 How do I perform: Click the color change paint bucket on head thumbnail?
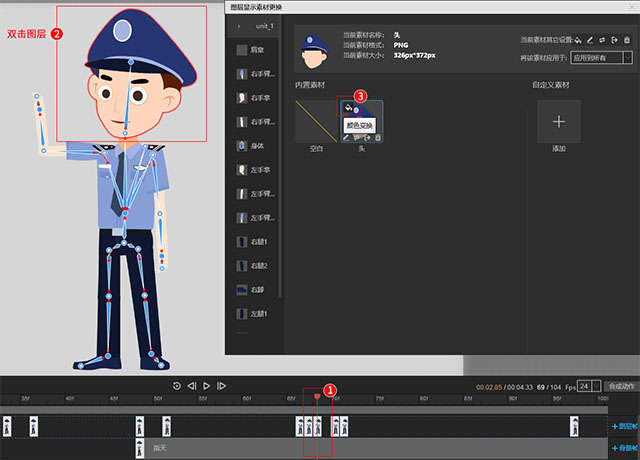(x=347, y=107)
